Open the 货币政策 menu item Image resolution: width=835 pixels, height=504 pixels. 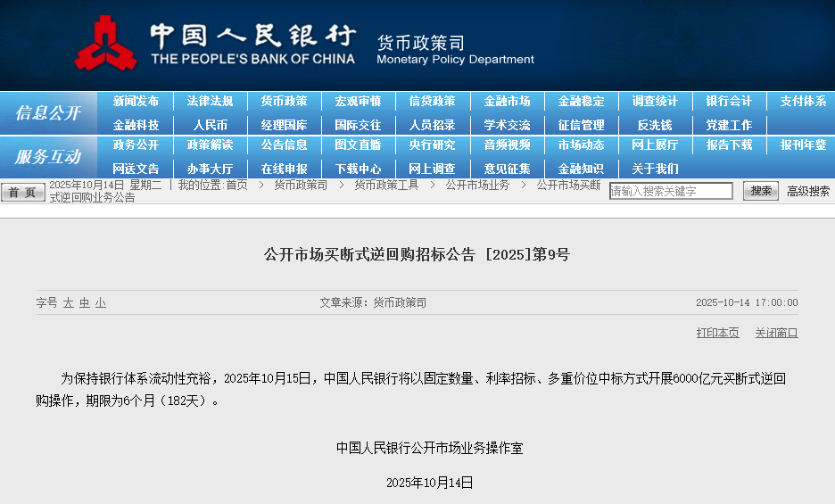[x=284, y=102]
